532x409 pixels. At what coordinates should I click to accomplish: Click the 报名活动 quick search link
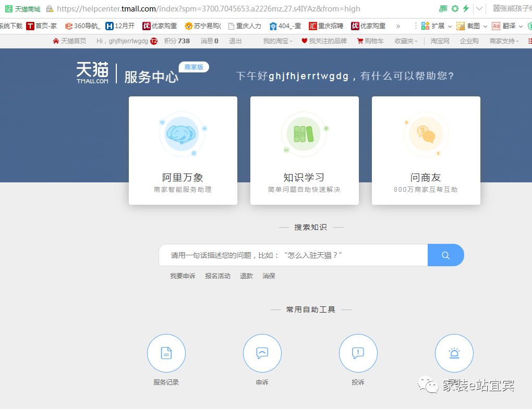pos(218,276)
